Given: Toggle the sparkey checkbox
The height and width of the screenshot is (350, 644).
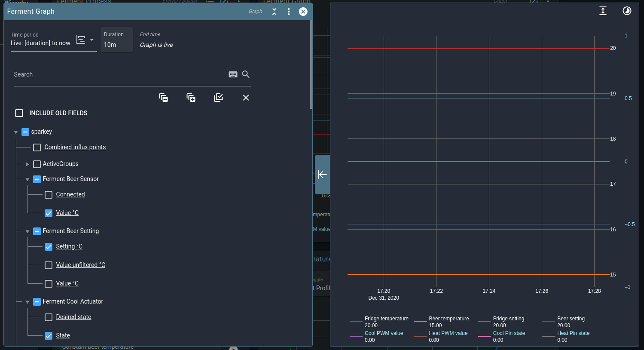Looking at the screenshot, I should [x=25, y=132].
